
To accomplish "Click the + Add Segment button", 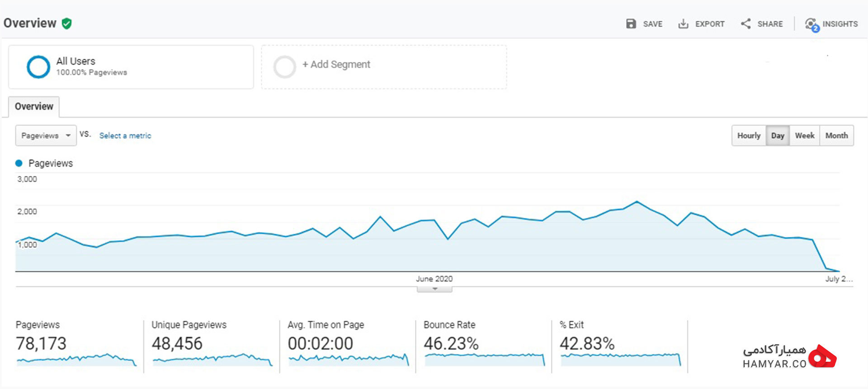I will click(x=336, y=65).
